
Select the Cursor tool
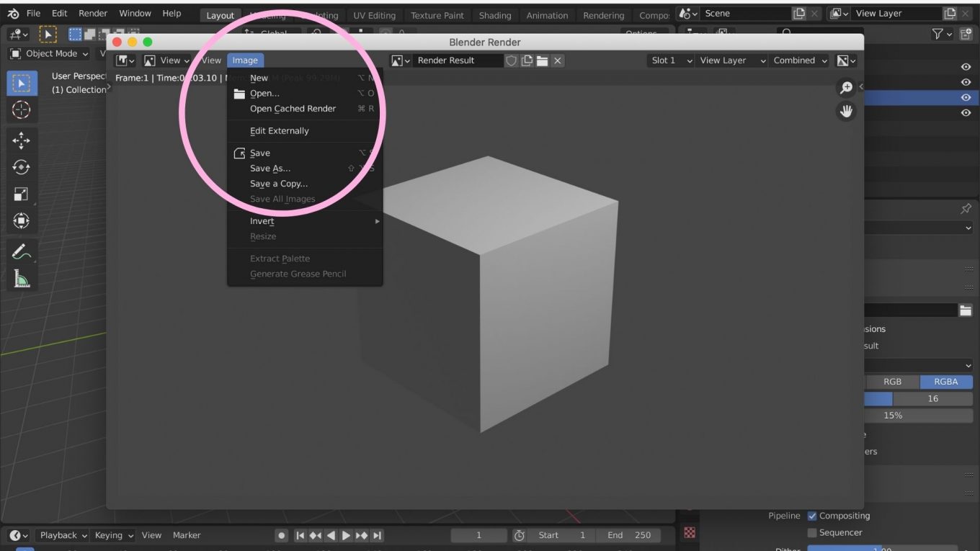click(22, 110)
